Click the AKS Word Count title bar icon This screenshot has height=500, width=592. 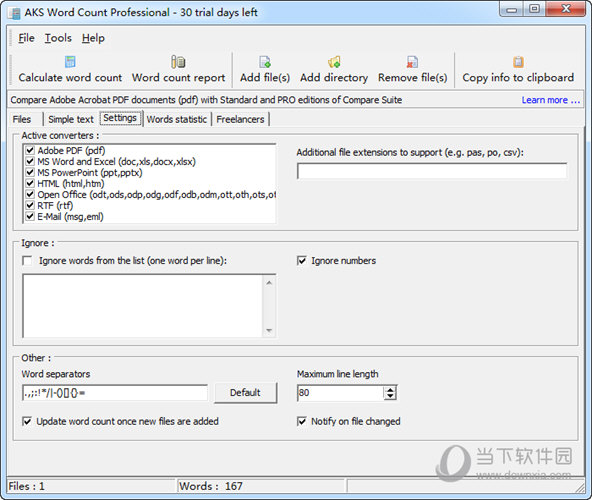coord(15,13)
